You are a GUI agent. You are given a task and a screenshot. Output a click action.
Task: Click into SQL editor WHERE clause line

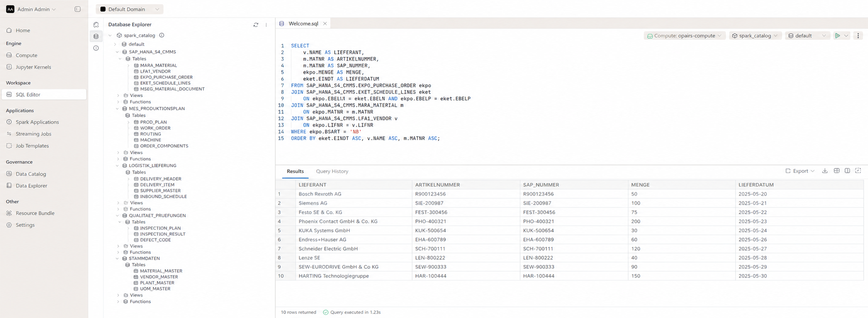point(326,132)
